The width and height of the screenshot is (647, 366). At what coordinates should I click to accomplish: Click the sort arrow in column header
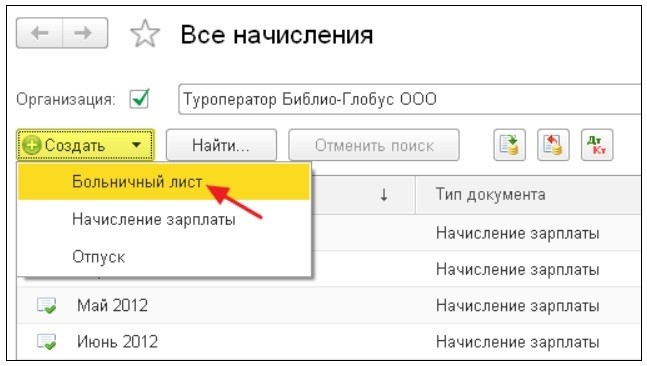tap(384, 195)
